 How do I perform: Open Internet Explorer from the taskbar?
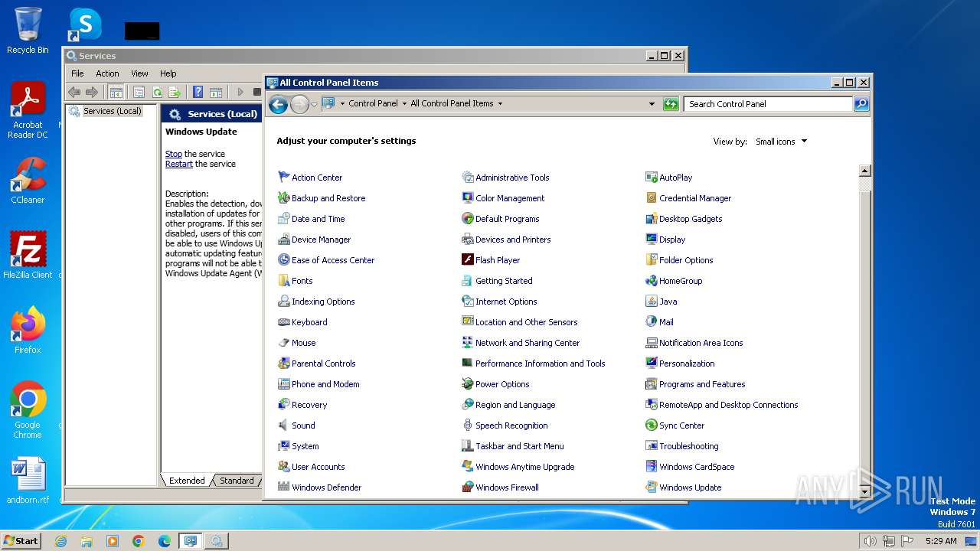pos(60,541)
